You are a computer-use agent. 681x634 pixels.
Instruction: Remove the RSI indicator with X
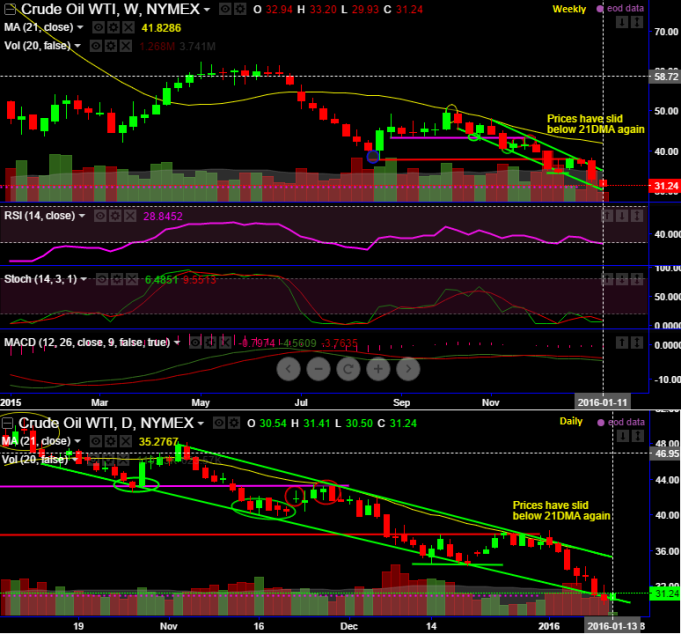[x=130, y=216]
